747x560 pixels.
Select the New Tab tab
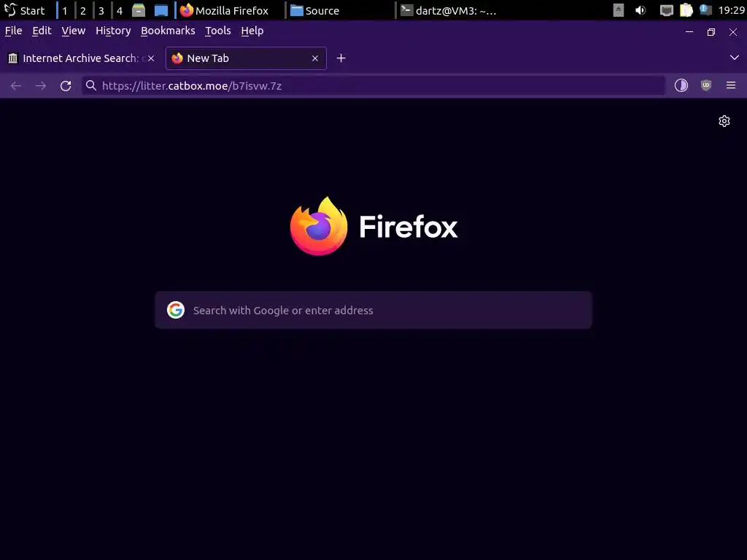coord(246,58)
